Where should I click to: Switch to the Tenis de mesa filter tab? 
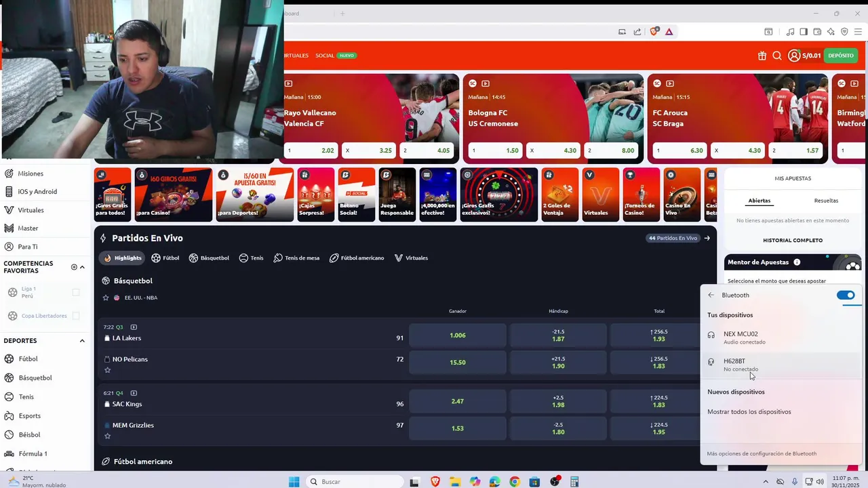(296, 258)
